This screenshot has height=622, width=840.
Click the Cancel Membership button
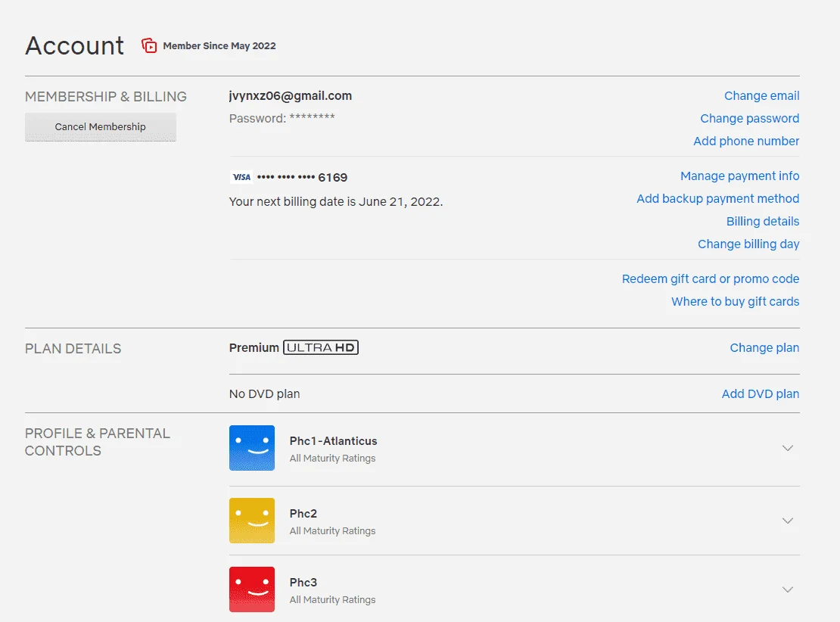coord(100,127)
